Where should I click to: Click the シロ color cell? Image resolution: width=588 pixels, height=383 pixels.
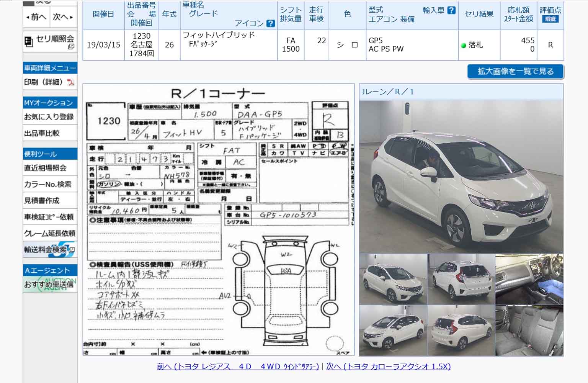click(347, 45)
